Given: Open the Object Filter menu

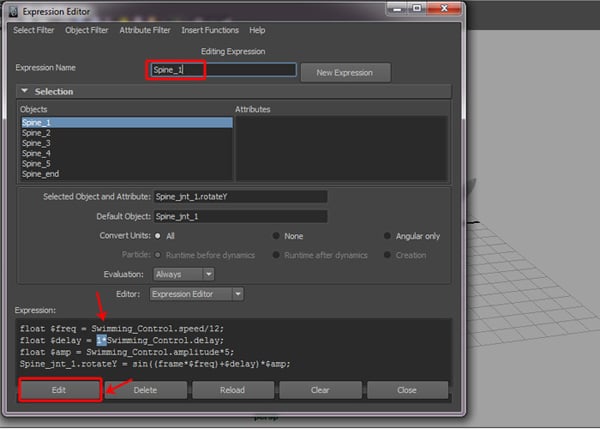Looking at the screenshot, I should (x=87, y=31).
